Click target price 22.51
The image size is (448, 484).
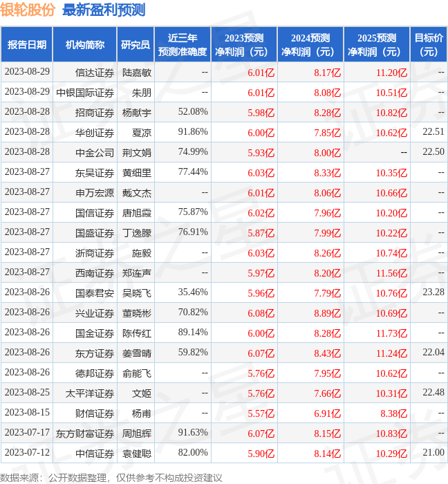433,132
